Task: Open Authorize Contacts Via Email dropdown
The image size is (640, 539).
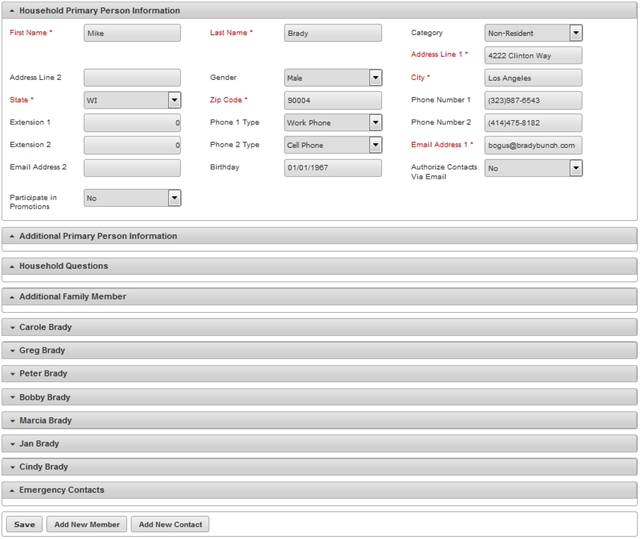Action: [x=533, y=168]
